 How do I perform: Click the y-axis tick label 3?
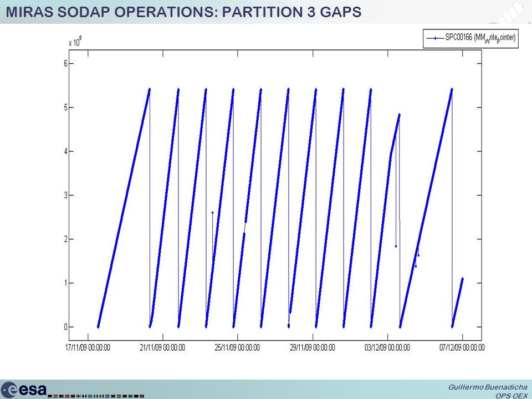tap(66, 195)
